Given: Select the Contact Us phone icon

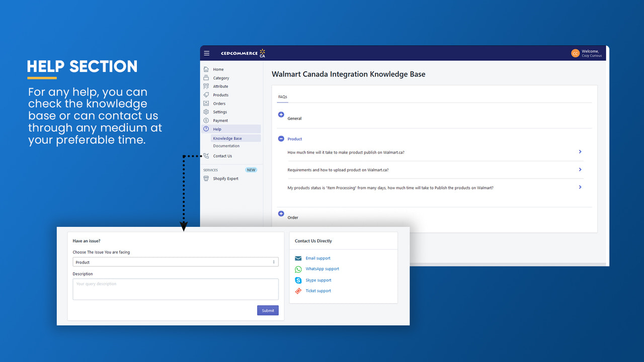Looking at the screenshot, I should [207, 156].
